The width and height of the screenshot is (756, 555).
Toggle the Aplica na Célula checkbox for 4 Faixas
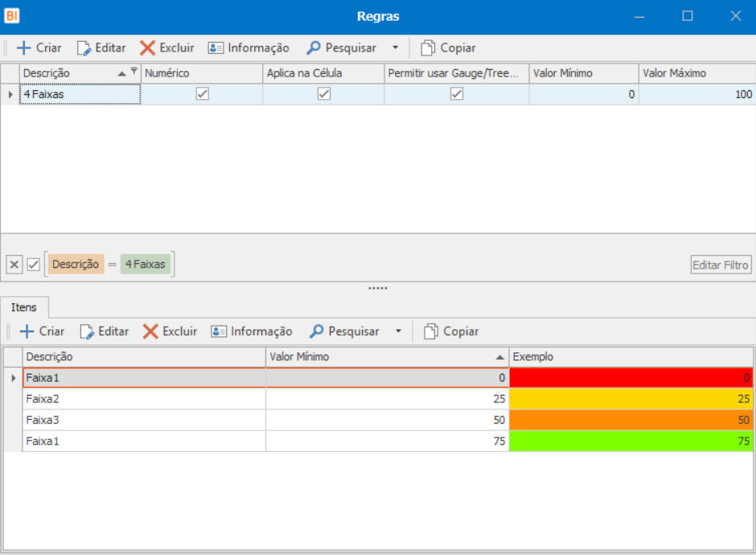tap(324, 94)
